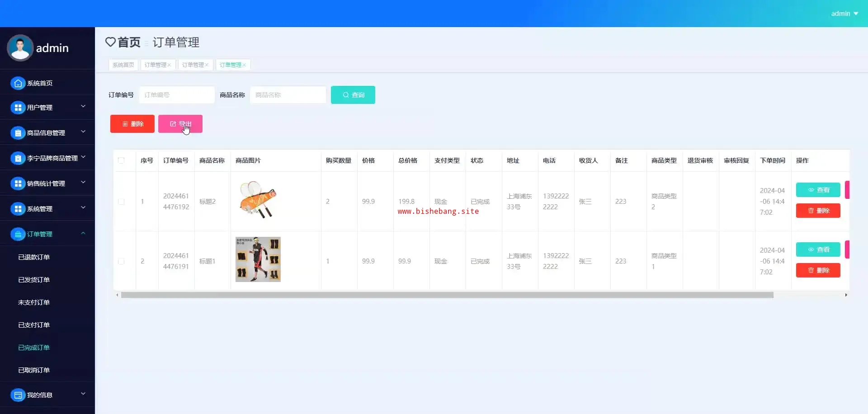This screenshot has height=414, width=868.
Task: Select 未支付订单 in the sidebar
Action: tap(34, 302)
